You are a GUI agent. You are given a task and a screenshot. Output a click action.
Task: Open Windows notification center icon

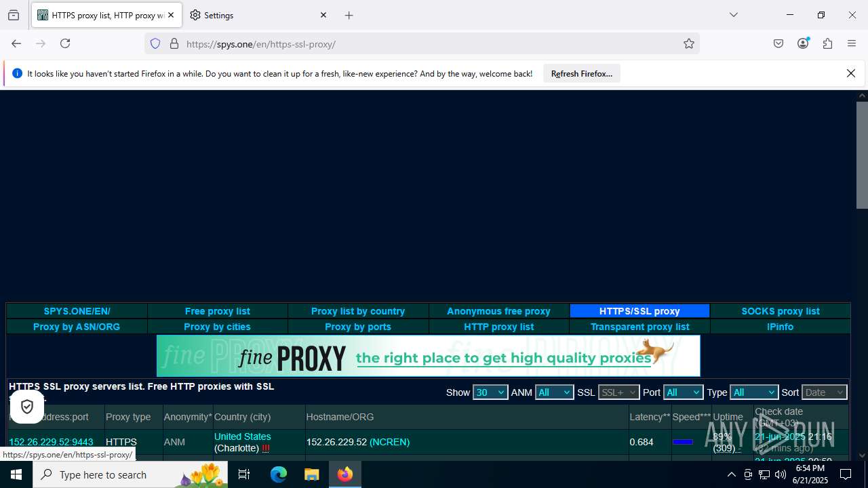pos(846,474)
